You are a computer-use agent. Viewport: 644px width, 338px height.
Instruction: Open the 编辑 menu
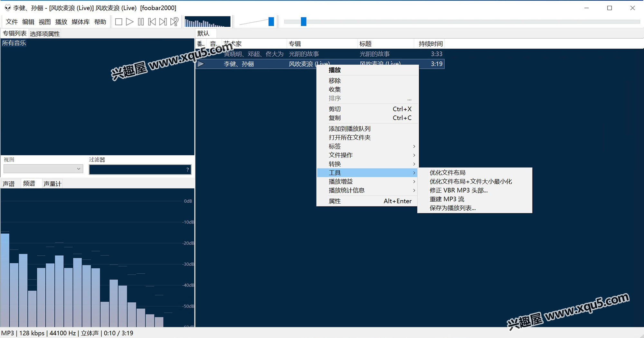[28, 22]
